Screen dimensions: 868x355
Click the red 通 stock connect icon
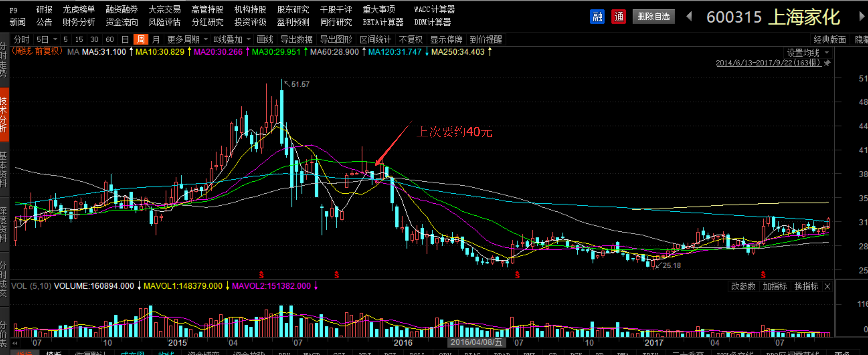pyautogui.click(x=618, y=17)
